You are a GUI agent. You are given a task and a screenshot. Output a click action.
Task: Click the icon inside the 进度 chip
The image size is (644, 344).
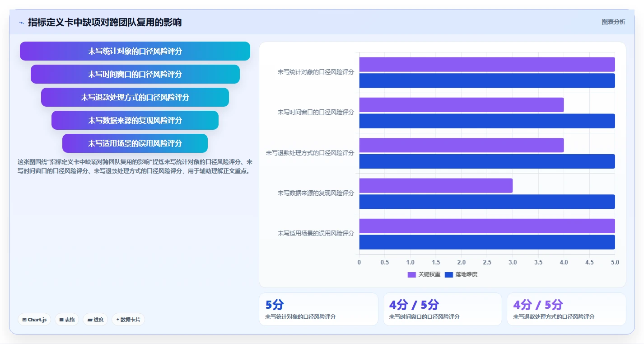click(x=90, y=320)
